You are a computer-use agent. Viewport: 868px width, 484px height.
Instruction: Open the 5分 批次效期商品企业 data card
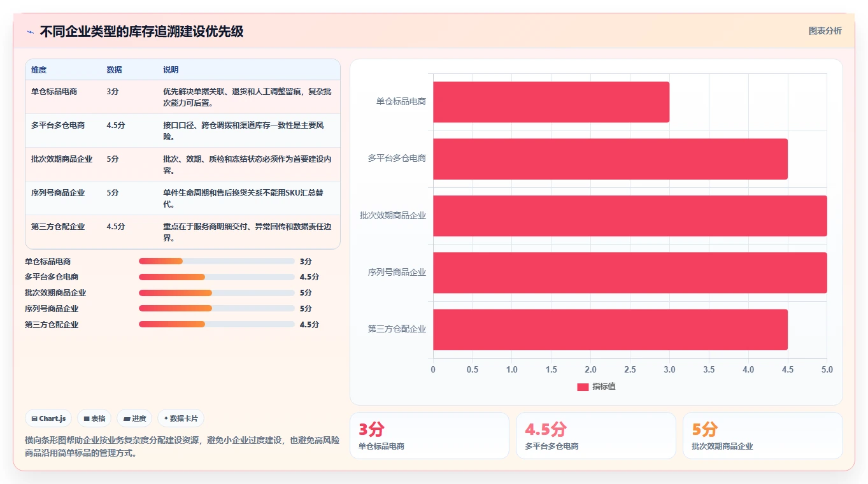pyautogui.click(x=763, y=436)
